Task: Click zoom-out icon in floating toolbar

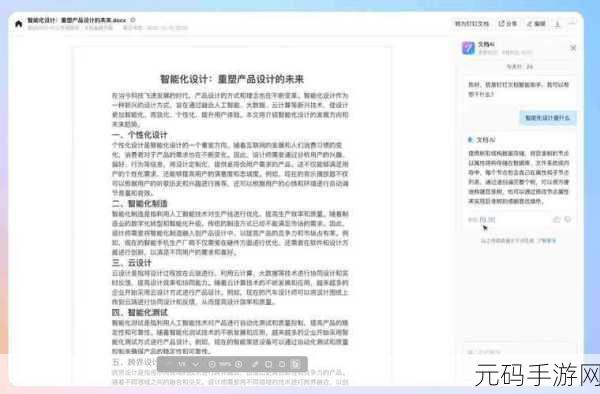Action: click(212, 364)
